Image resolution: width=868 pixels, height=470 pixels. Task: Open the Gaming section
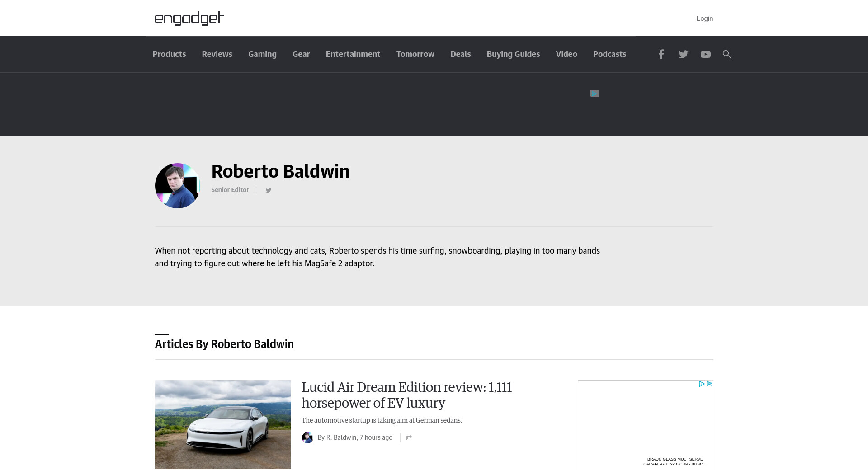click(x=262, y=54)
